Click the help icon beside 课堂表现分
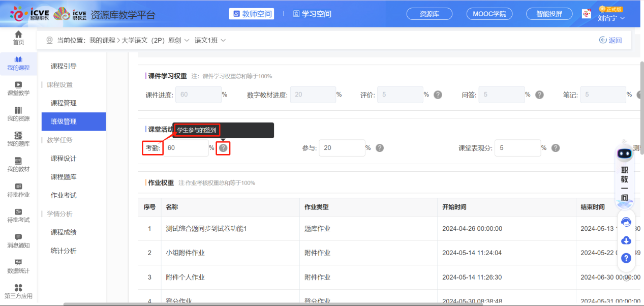 [x=556, y=148]
